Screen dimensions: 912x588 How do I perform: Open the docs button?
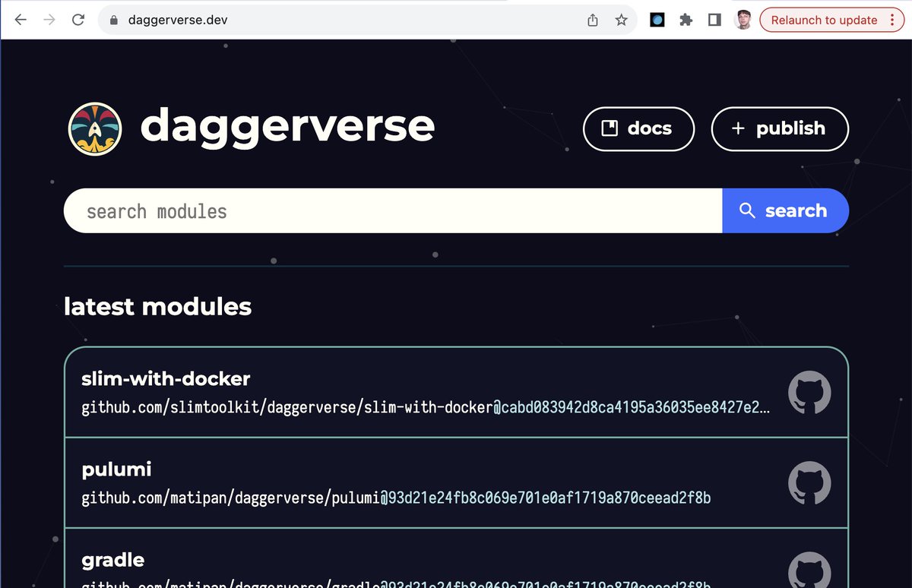[638, 128]
